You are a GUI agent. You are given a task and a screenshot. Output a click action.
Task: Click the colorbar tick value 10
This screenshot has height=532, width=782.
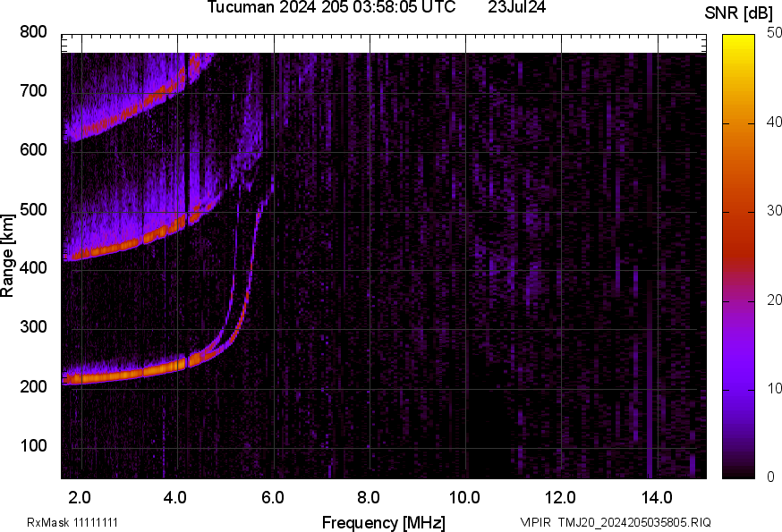click(774, 389)
